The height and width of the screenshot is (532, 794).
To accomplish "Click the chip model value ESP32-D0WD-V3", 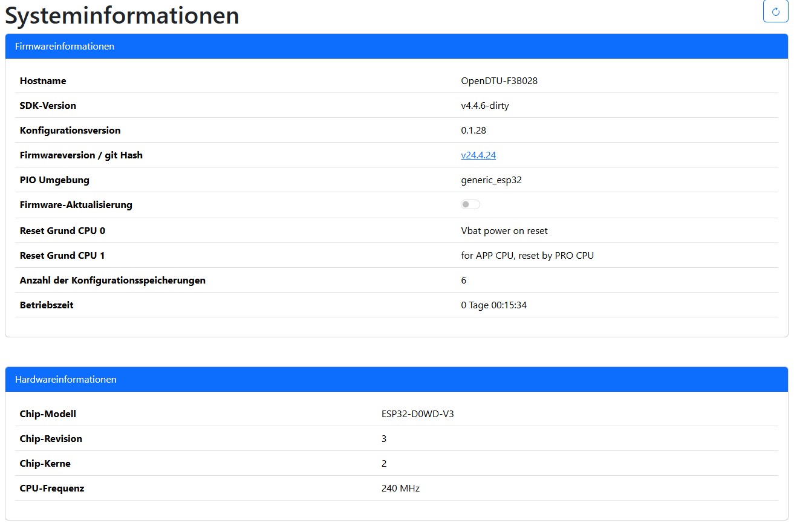I will pyautogui.click(x=417, y=414).
